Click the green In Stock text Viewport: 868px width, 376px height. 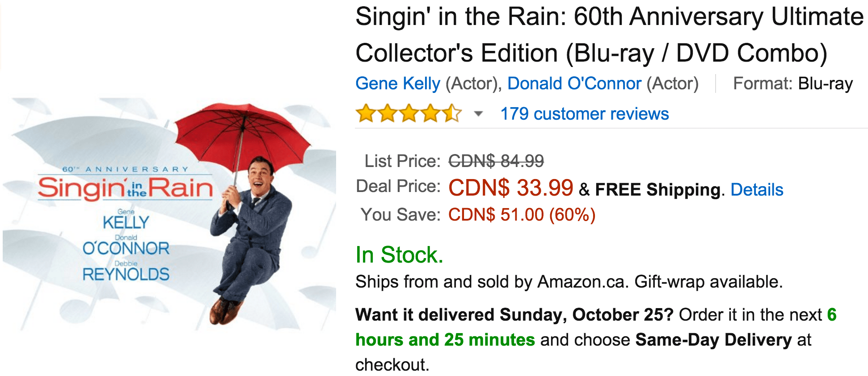(x=399, y=255)
